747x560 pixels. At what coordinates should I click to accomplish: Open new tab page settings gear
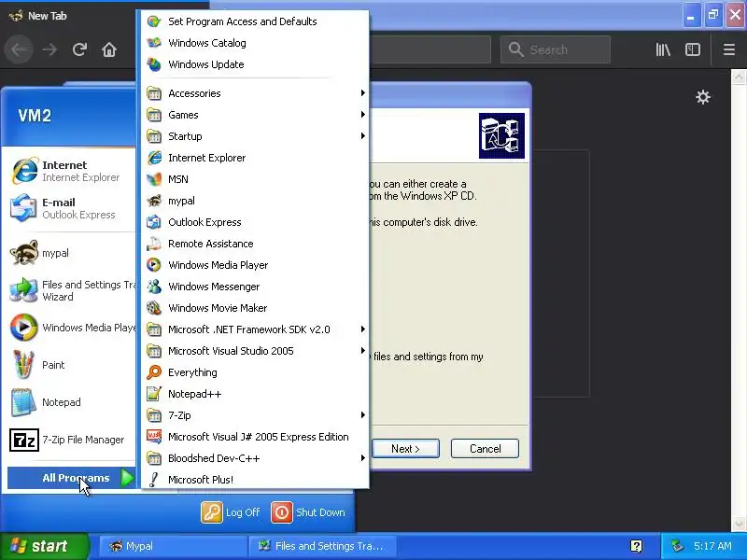click(703, 97)
